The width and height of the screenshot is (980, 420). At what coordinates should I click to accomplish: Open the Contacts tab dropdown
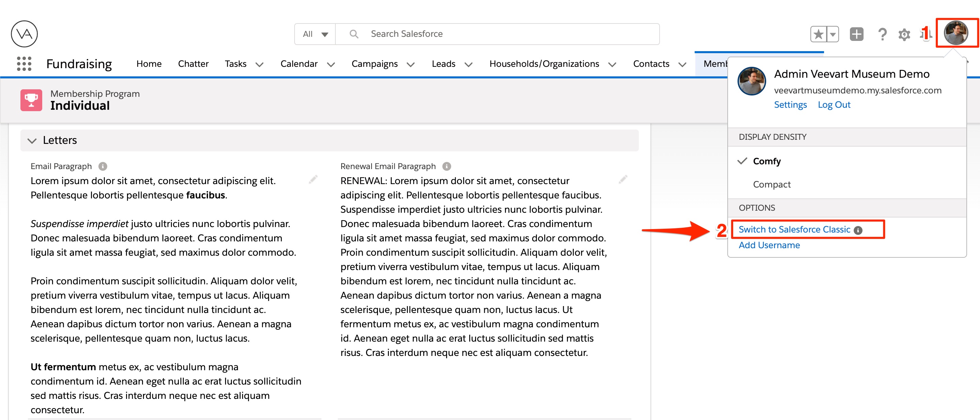pyautogui.click(x=681, y=64)
